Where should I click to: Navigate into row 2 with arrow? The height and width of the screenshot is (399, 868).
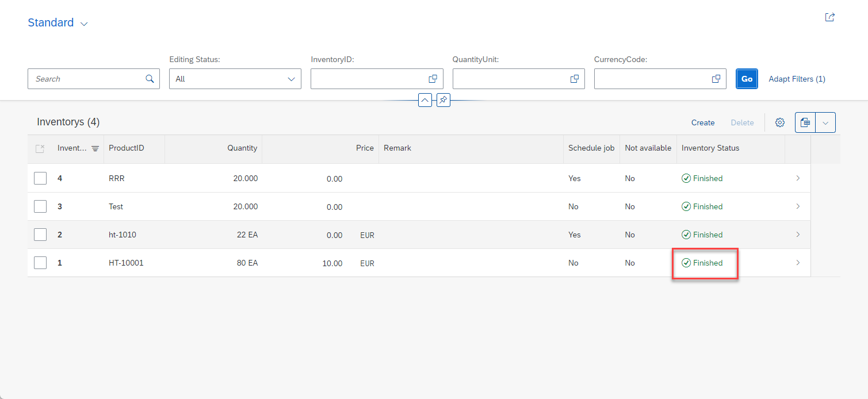(x=798, y=235)
